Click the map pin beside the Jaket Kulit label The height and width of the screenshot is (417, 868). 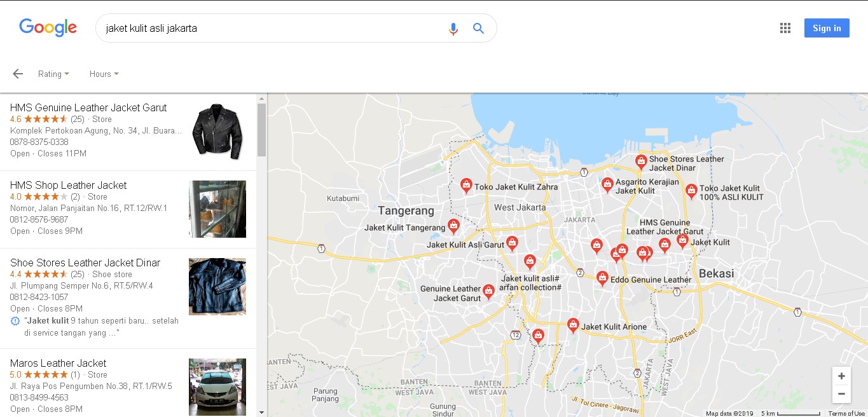[x=682, y=240]
